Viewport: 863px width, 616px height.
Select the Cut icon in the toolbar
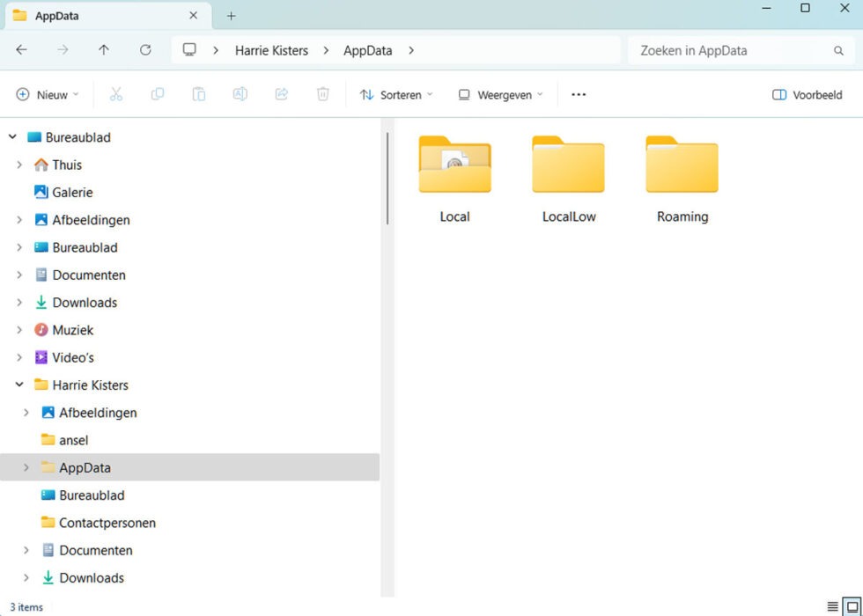pyautogui.click(x=115, y=94)
